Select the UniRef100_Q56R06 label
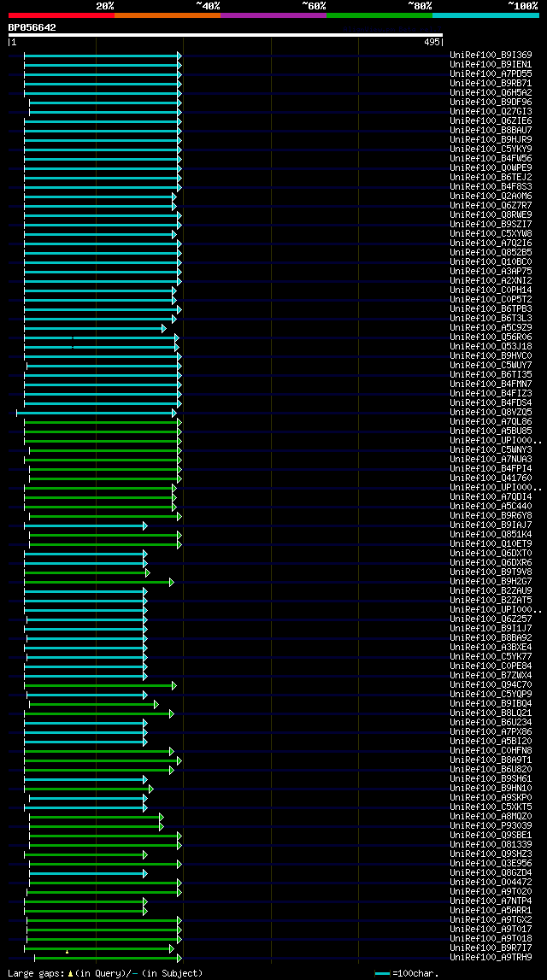547x980 pixels. click(491, 337)
